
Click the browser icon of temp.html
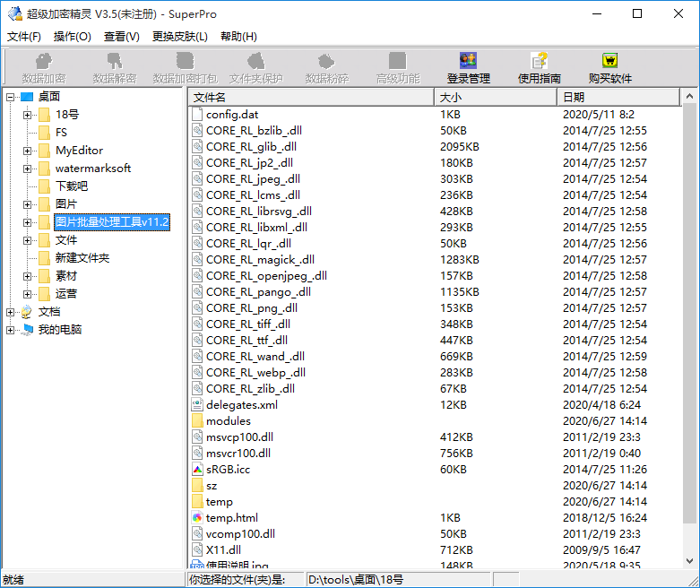coord(197,517)
